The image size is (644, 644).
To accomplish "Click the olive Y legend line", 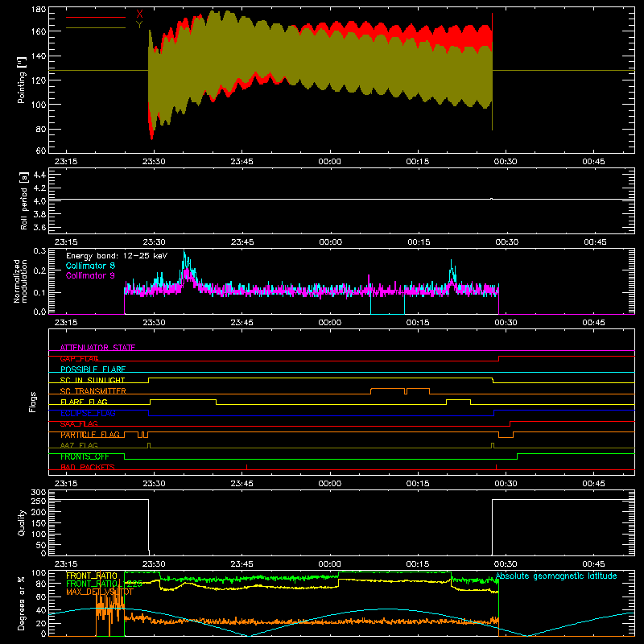I will click(x=96, y=28).
